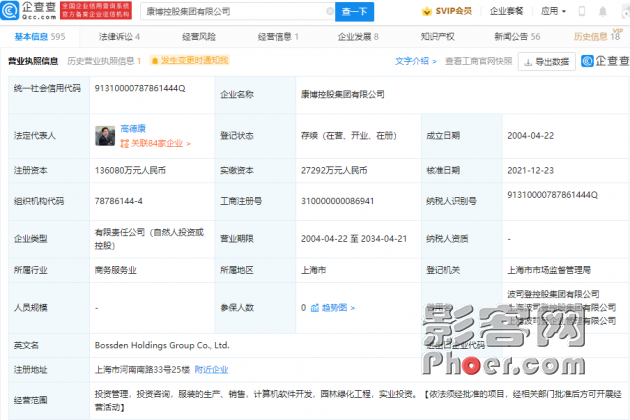Select registered capital 136080万元人民币
The width and height of the screenshot is (630, 420).
(130, 170)
